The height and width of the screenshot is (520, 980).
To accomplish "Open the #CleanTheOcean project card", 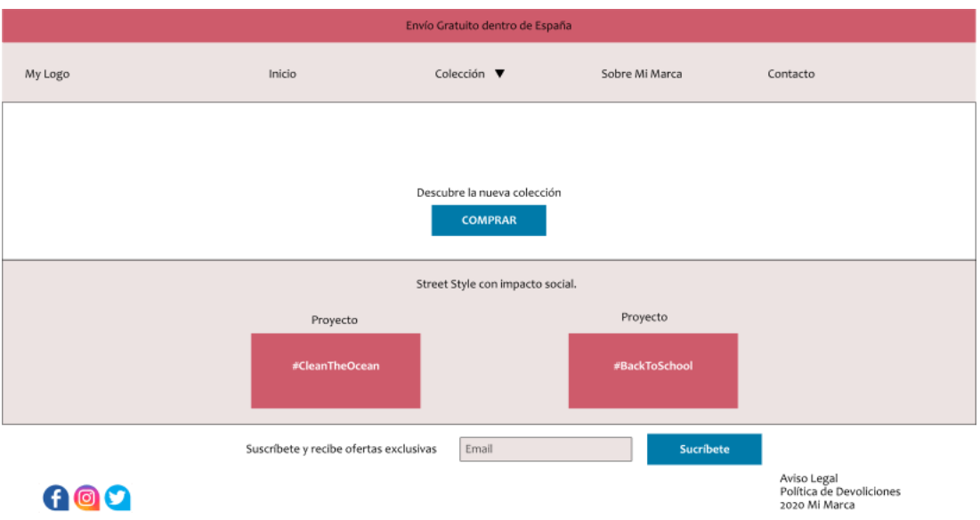I will point(336,370).
